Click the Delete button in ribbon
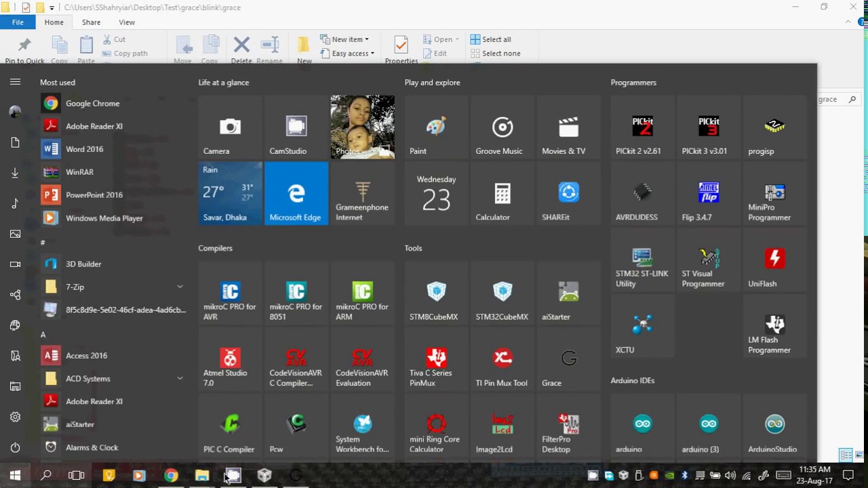 point(241,49)
